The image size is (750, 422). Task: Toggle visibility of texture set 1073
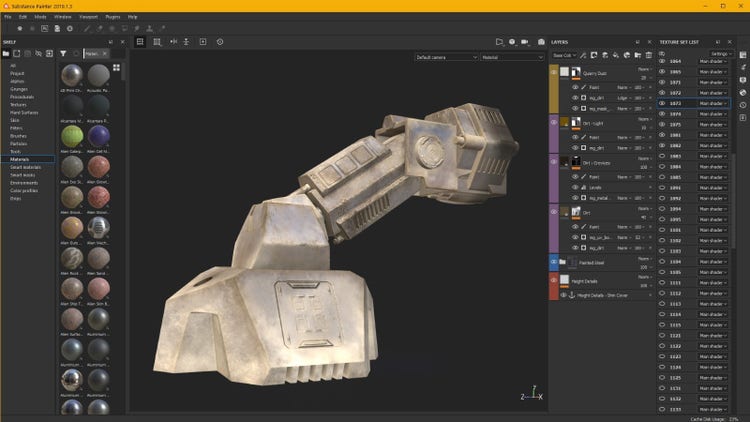click(662, 103)
